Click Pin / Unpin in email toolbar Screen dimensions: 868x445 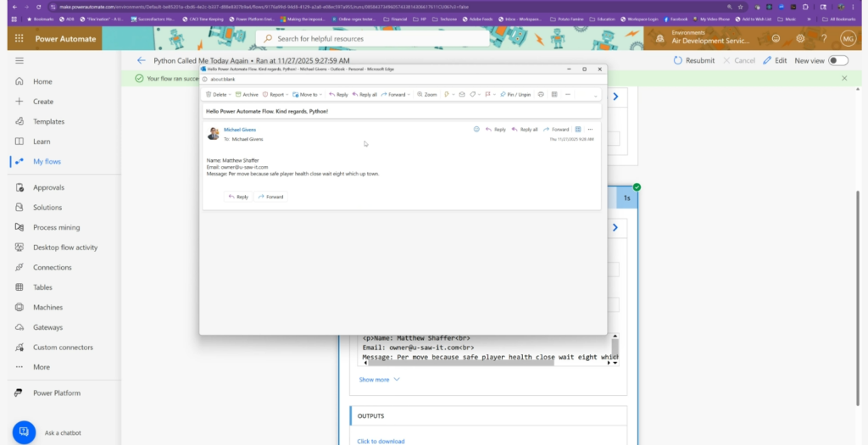tap(515, 95)
